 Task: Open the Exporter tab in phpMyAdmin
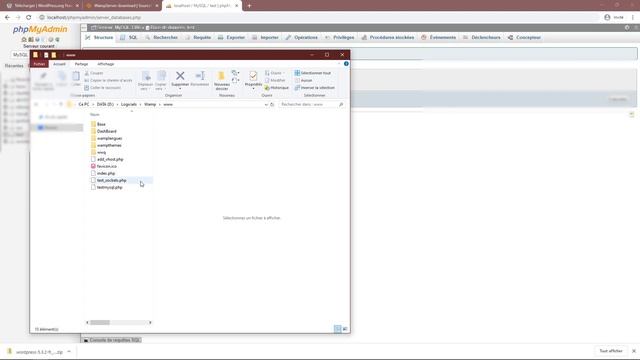(x=231, y=38)
